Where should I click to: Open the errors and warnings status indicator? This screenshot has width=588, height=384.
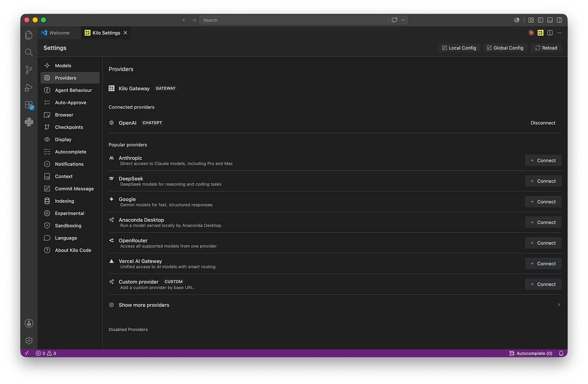coord(46,353)
